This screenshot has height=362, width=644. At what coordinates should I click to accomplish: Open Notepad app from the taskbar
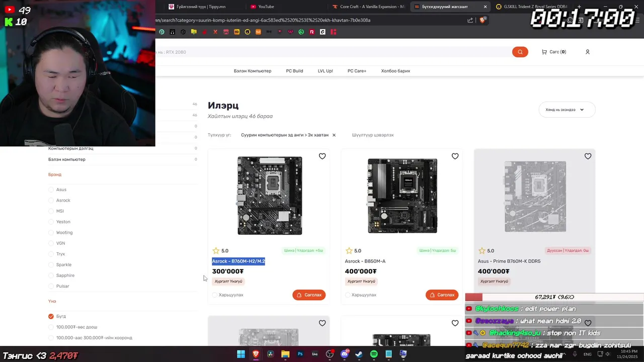click(388, 354)
